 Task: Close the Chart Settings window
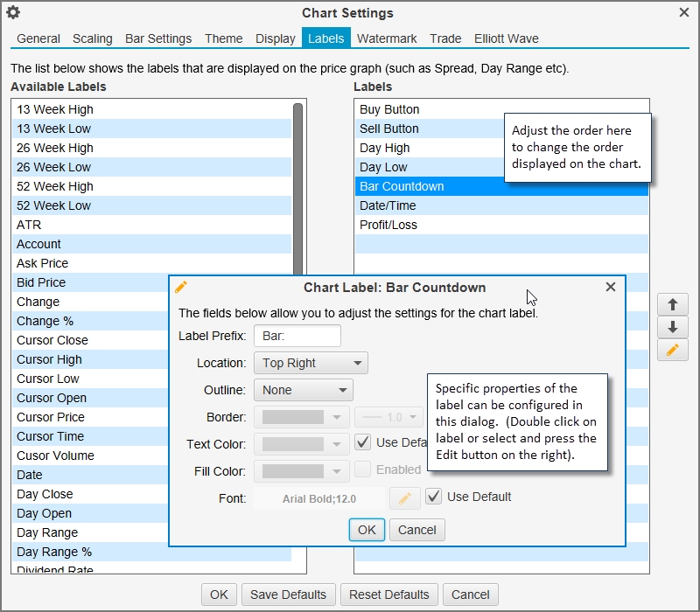pos(684,12)
